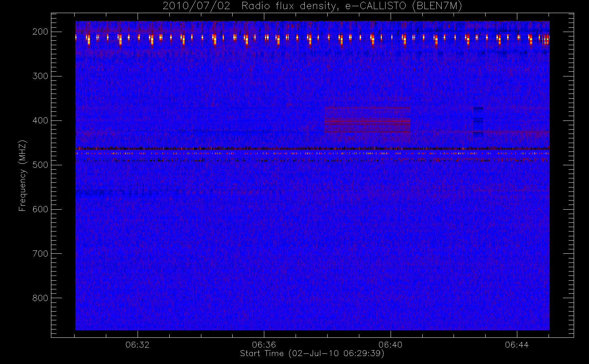This screenshot has width=589, height=364.
Task: Select the 600 frequency tick label
Action: [40, 209]
